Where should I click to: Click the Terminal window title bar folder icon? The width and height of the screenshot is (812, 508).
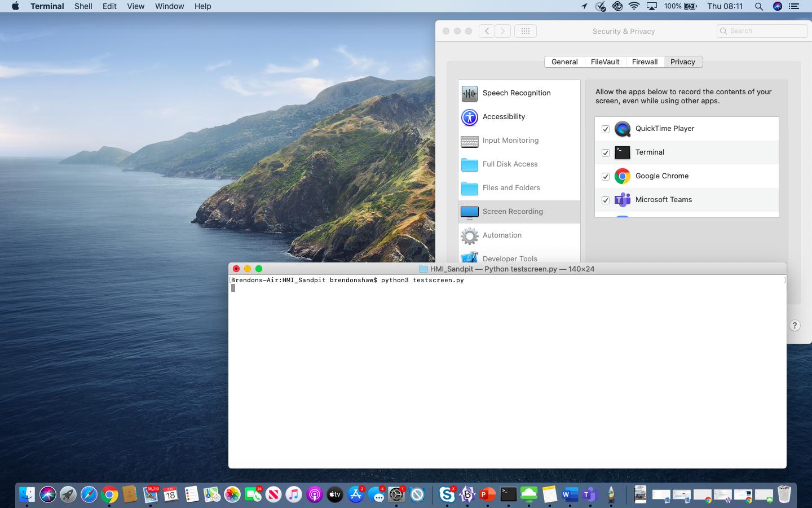pos(423,269)
